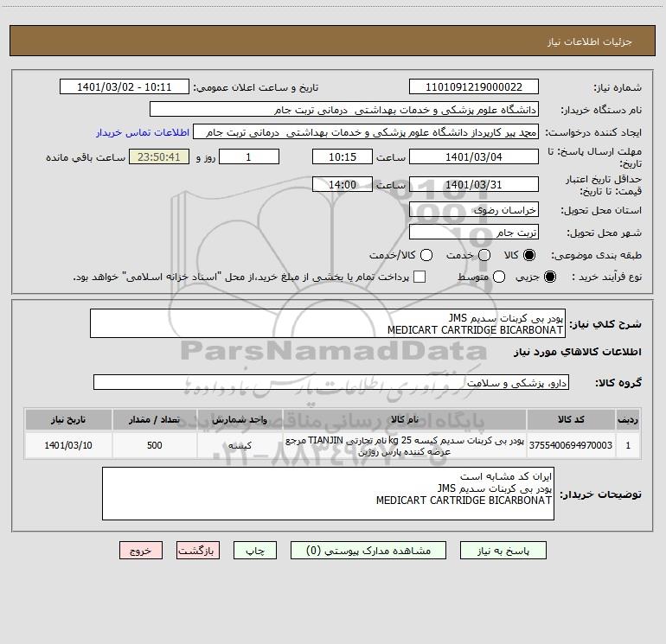Select the کالا radio button
This screenshot has width=666, height=644.
[x=529, y=255]
